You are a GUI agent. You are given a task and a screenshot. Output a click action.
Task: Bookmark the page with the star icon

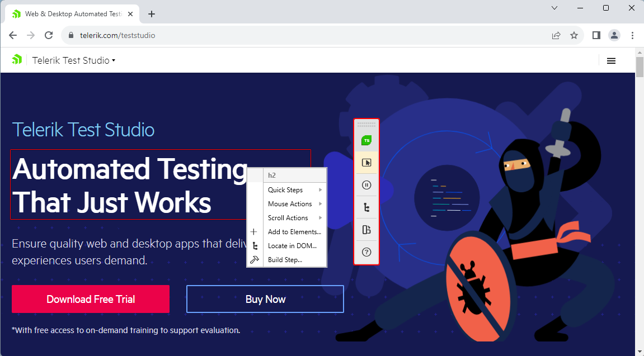point(574,35)
